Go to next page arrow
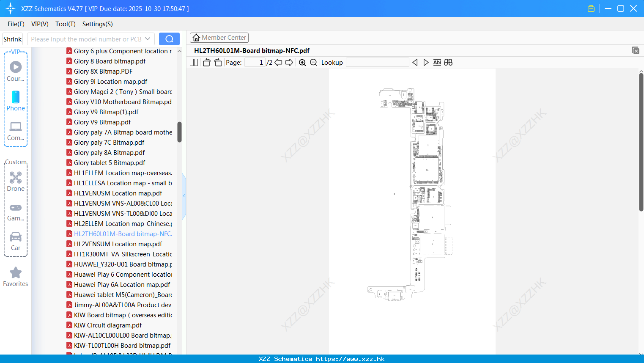 click(x=289, y=63)
